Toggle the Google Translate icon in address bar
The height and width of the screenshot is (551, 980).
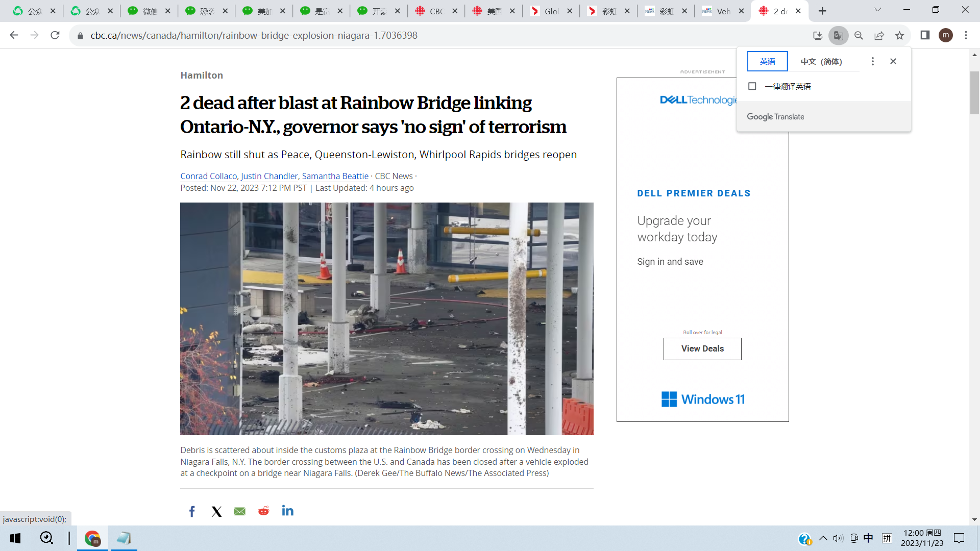838,35
